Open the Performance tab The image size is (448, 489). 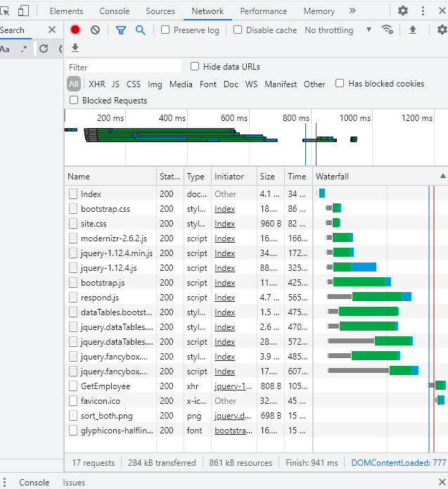pyautogui.click(x=263, y=11)
